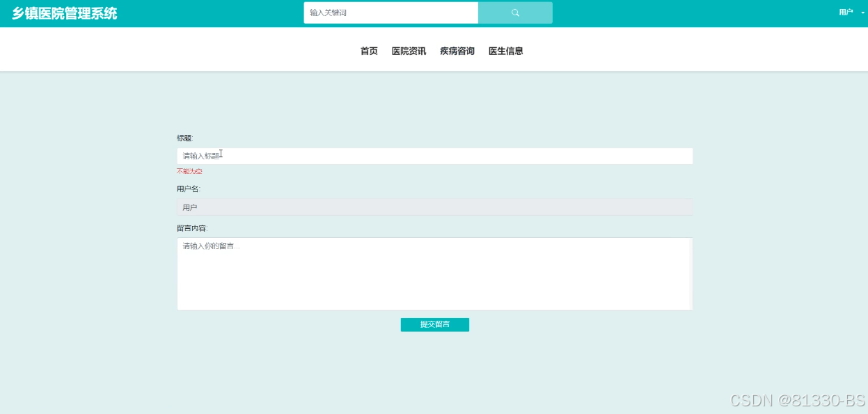
Task: Click into the 请输入你的留言 message textarea
Action: pyautogui.click(x=433, y=274)
